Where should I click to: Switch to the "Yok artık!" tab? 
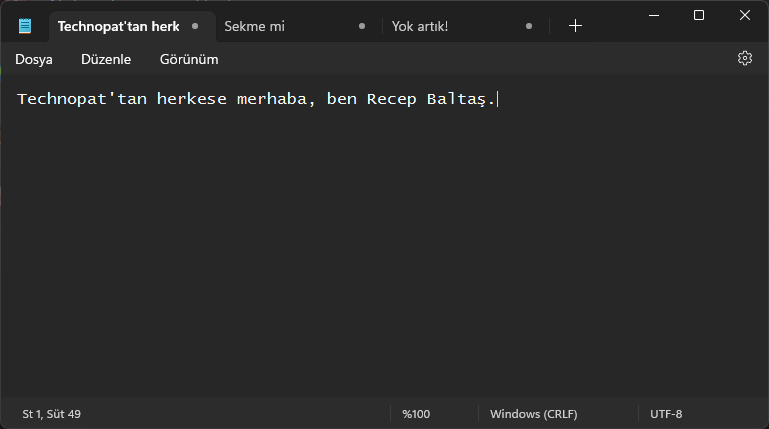click(440, 26)
